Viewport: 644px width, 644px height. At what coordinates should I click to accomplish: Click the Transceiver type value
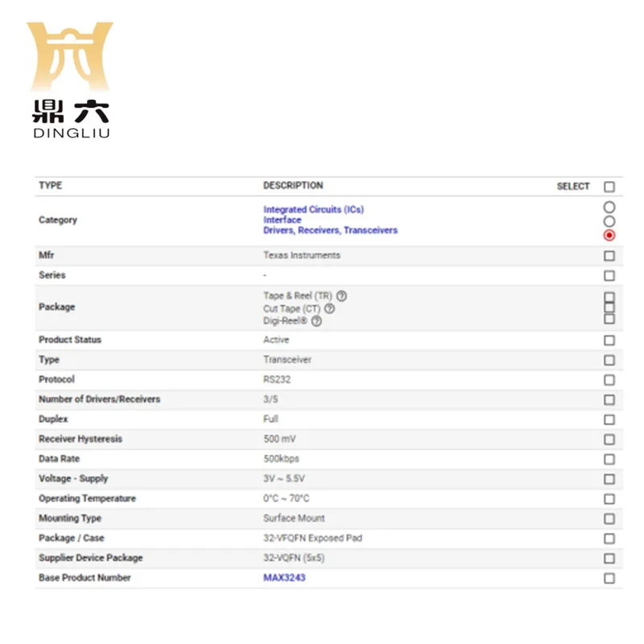(287, 359)
